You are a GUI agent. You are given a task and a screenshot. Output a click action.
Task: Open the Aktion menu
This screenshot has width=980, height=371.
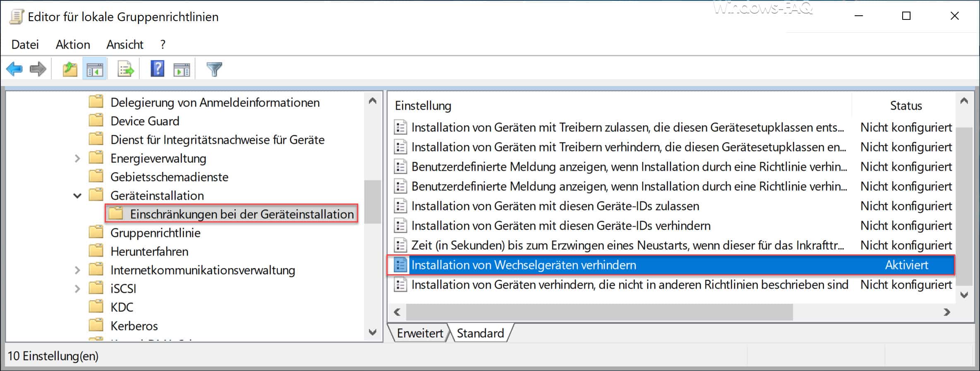[x=73, y=44]
